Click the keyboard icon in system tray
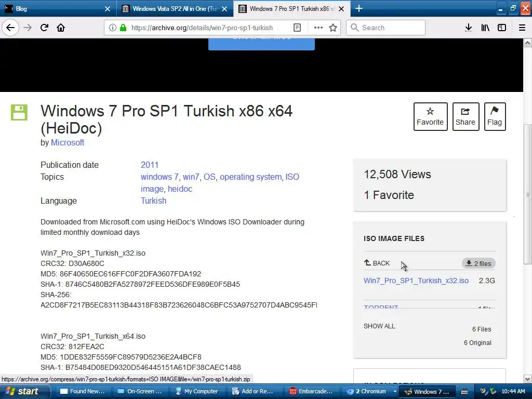Screen dimensions: 532x399 coord(464,392)
